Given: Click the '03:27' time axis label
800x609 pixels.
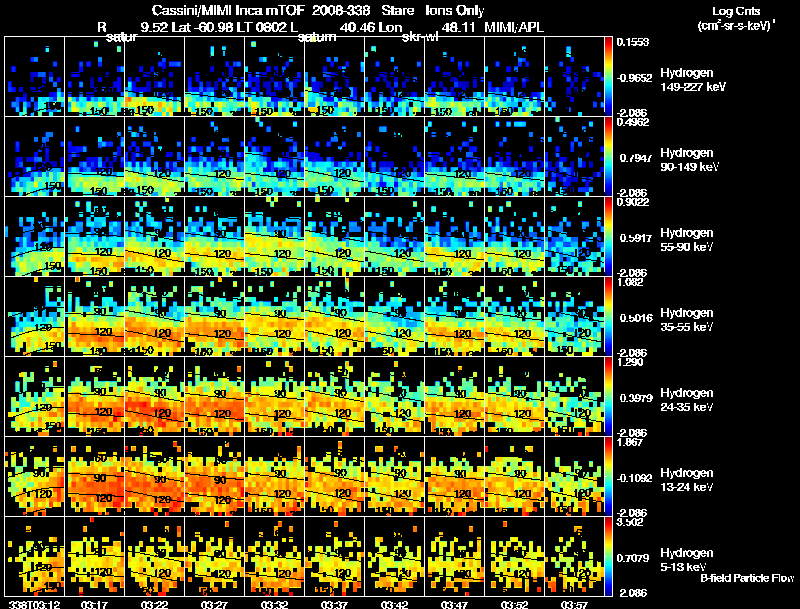Looking at the screenshot, I should (x=214, y=604).
